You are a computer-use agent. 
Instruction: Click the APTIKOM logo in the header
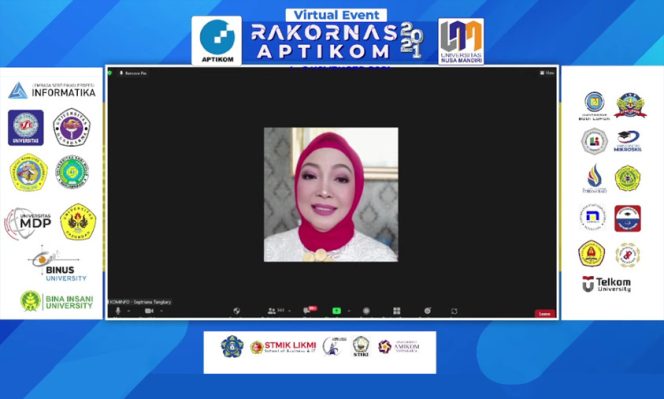(x=217, y=41)
